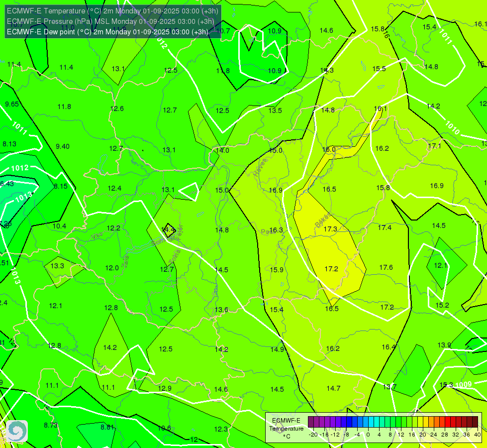The width and height of the screenshot is (487, 448).
Task: Click the 14.3 temperature value
Action: point(327,70)
